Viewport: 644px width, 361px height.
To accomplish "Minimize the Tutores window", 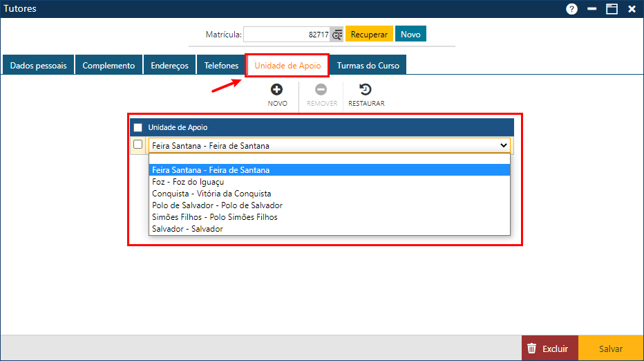I will point(591,9).
